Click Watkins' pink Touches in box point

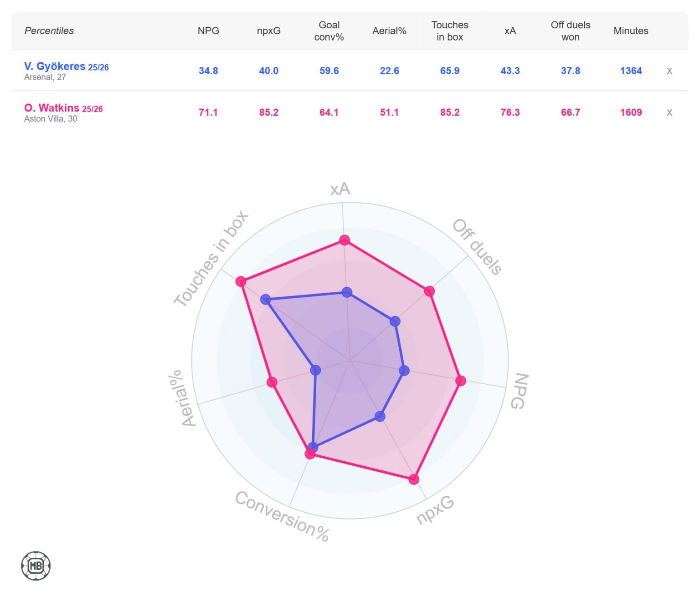(x=241, y=281)
